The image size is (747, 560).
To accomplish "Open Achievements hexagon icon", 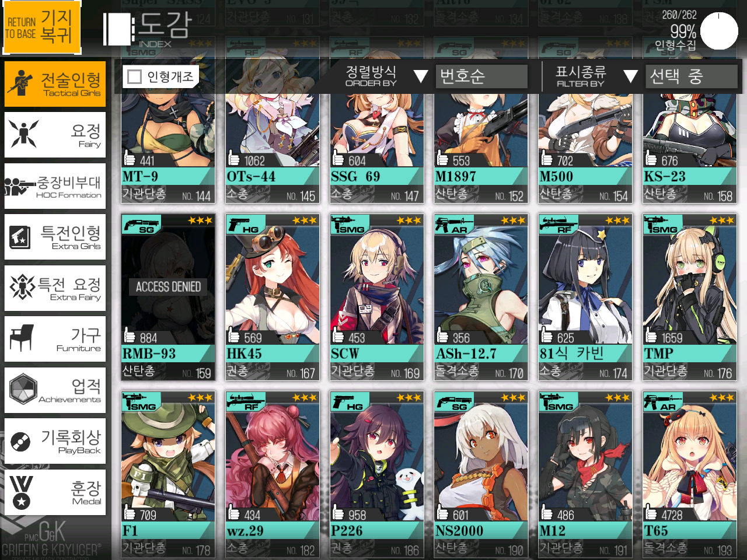I will click(x=23, y=390).
